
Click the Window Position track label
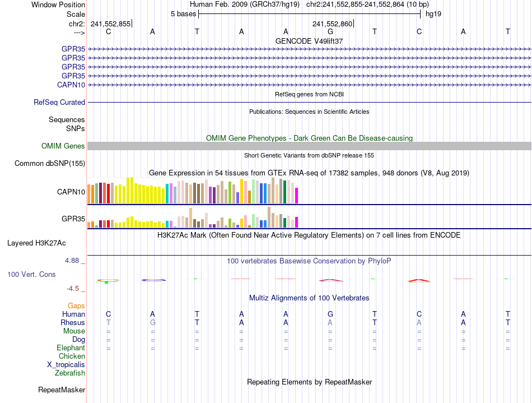58,4
